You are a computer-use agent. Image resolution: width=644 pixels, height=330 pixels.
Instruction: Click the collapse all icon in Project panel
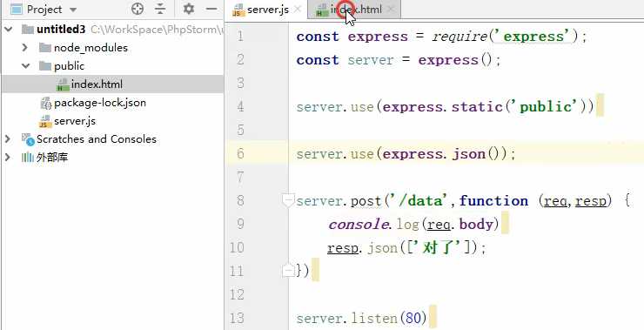click(x=160, y=9)
